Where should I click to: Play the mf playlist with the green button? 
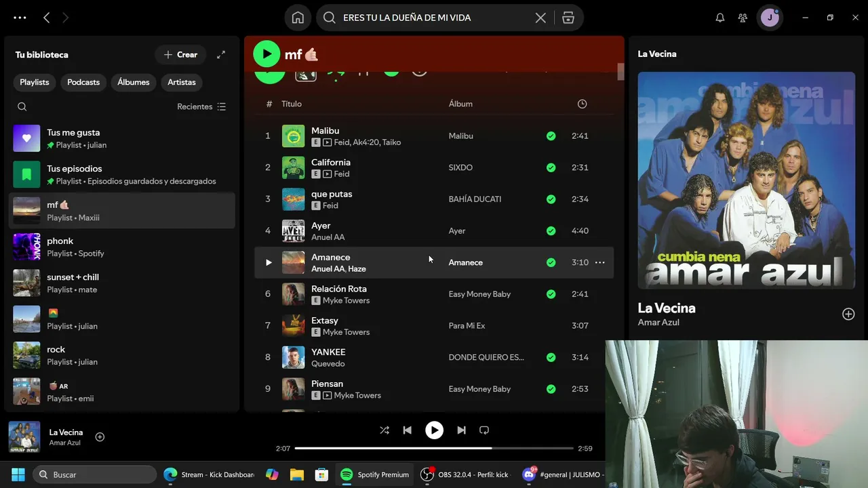pyautogui.click(x=267, y=54)
